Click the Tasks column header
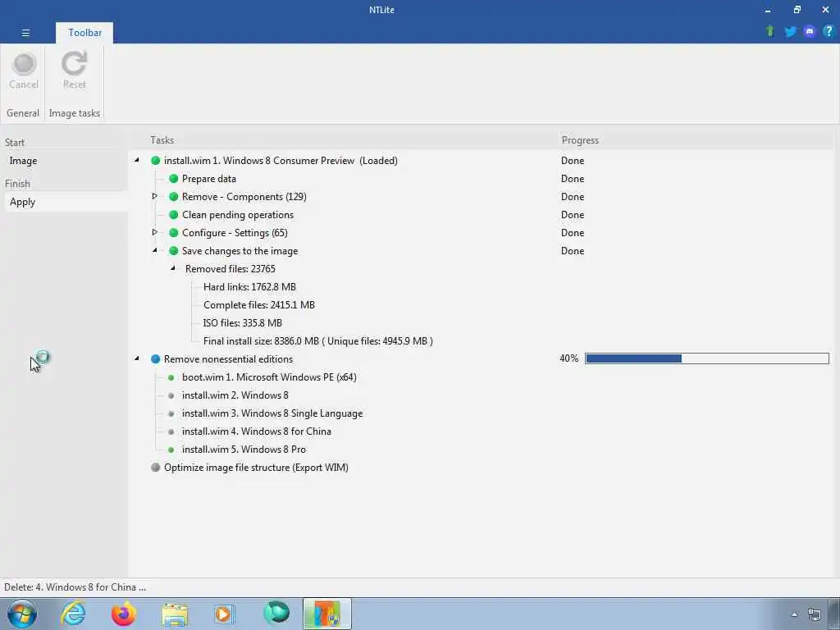 click(162, 139)
